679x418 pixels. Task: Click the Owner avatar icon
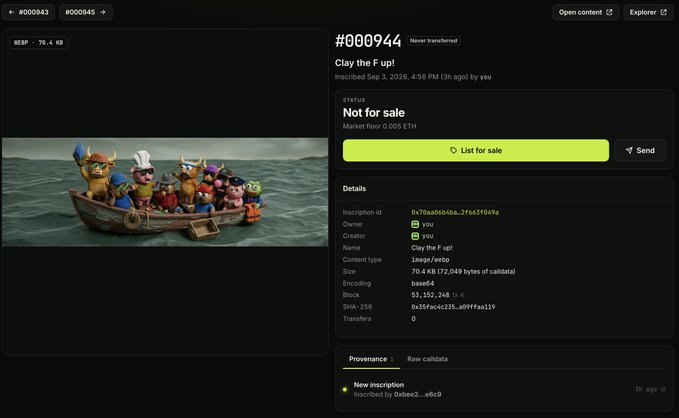point(415,224)
